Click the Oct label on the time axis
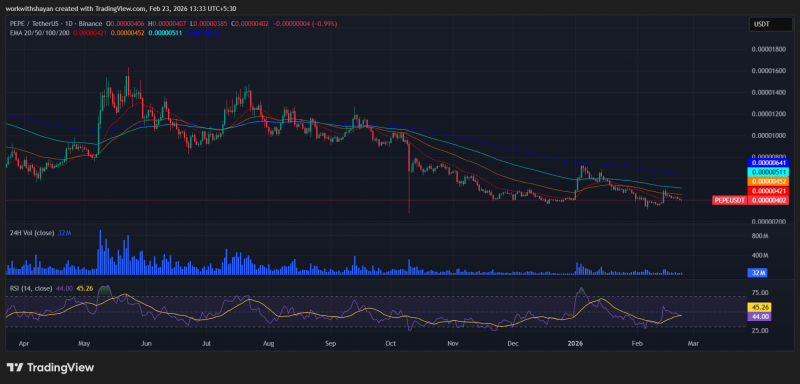The image size is (800, 384). [x=391, y=344]
